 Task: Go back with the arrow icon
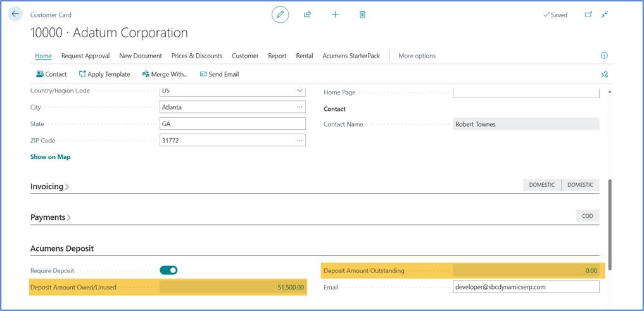15,14
